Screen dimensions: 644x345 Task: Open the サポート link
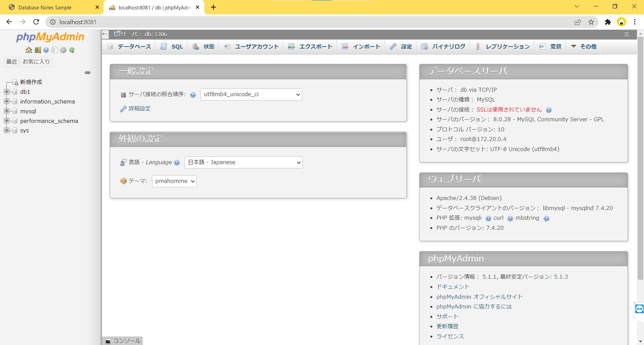coord(447,317)
